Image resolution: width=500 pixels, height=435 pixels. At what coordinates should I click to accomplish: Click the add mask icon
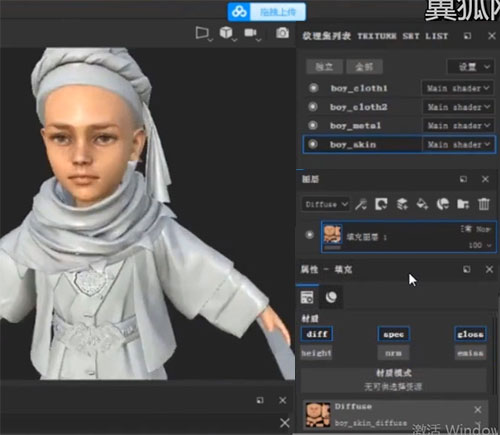tap(381, 204)
